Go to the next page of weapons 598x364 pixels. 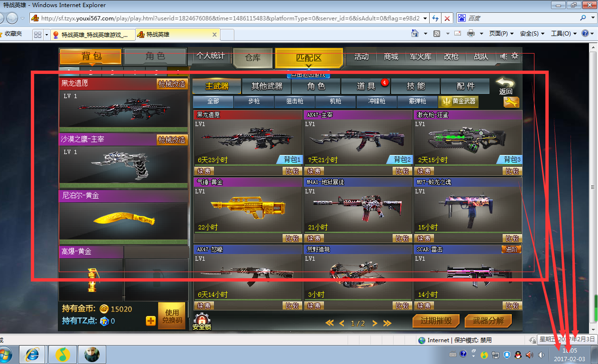point(375,323)
